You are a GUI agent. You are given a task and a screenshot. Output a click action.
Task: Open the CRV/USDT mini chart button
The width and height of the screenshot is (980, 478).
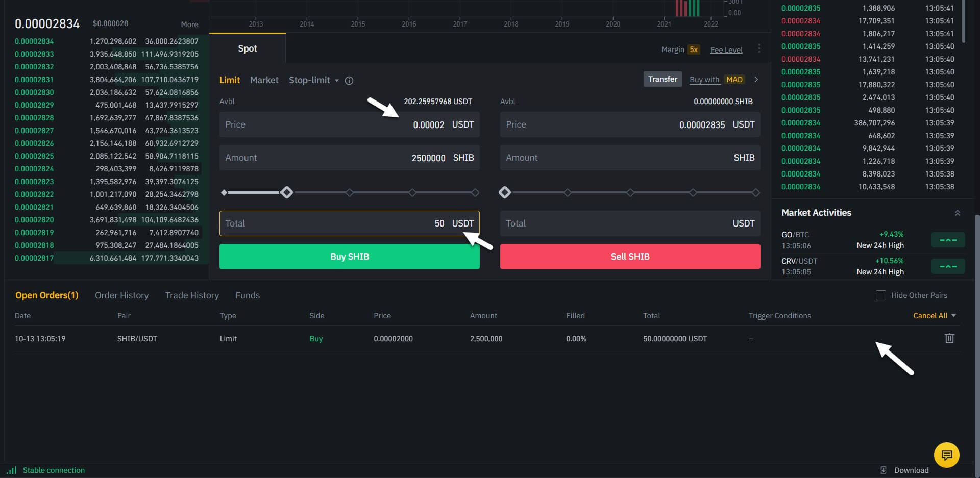[948, 266]
